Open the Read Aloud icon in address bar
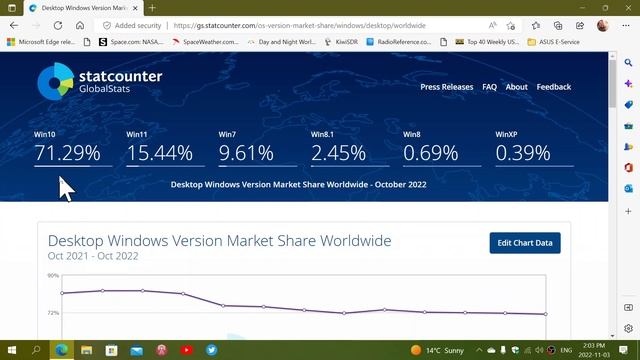This screenshot has height=360, width=640. [x=493, y=25]
